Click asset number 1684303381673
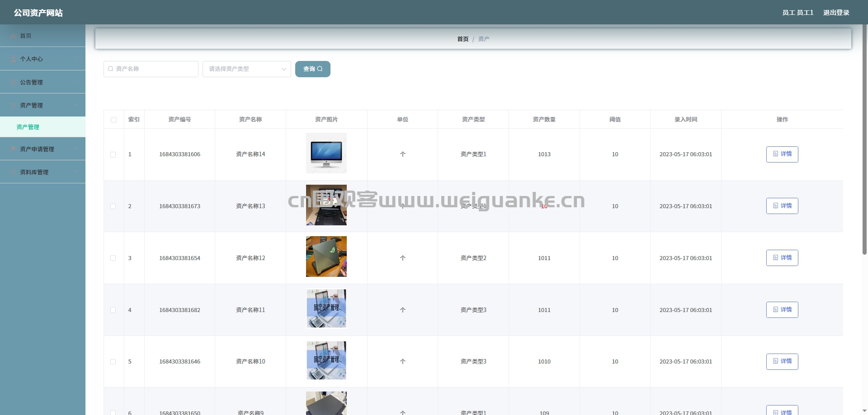This screenshot has width=868, height=415. tap(179, 206)
